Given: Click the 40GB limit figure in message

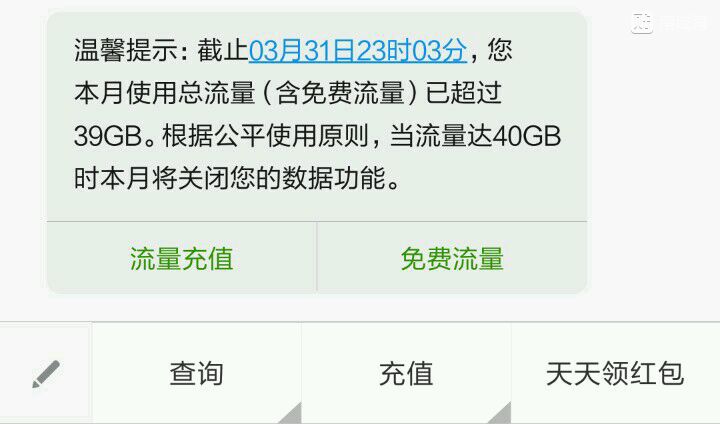Looking at the screenshot, I should pyautogui.click(x=527, y=136).
